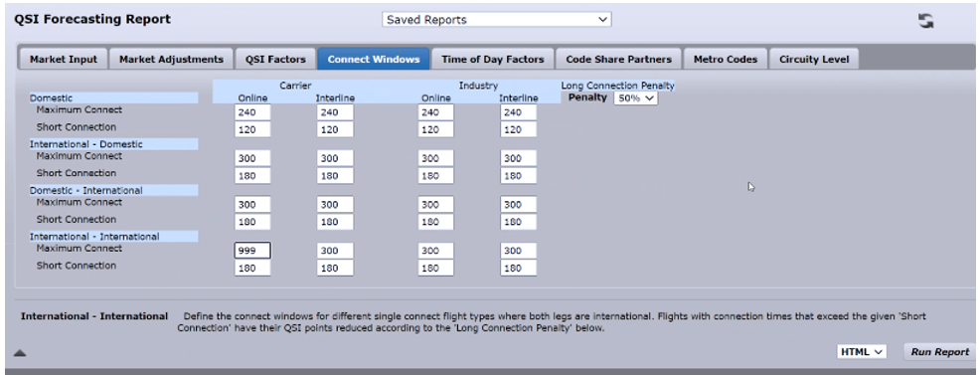The height and width of the screenshot is (375, 980).
Task: Click the Domestic - International section header
Action: point(113,191)
